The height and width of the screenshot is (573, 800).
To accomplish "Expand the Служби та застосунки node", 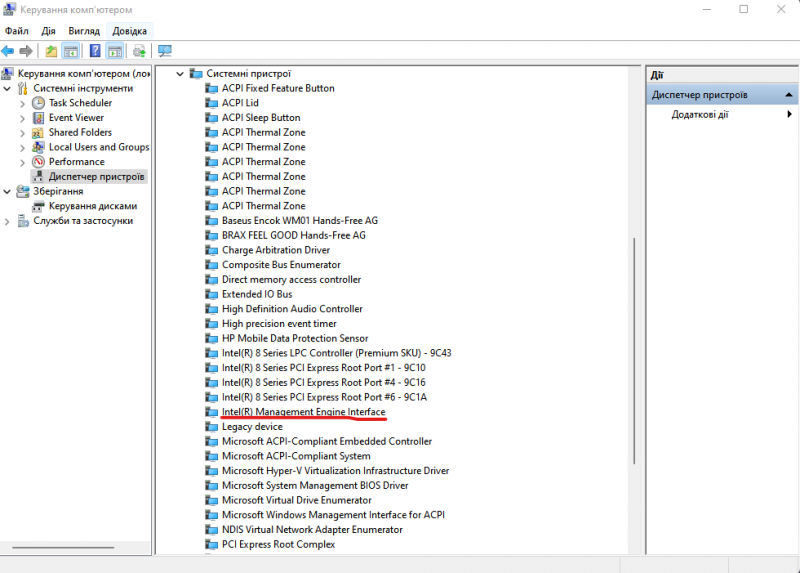I will pos(8,221).
